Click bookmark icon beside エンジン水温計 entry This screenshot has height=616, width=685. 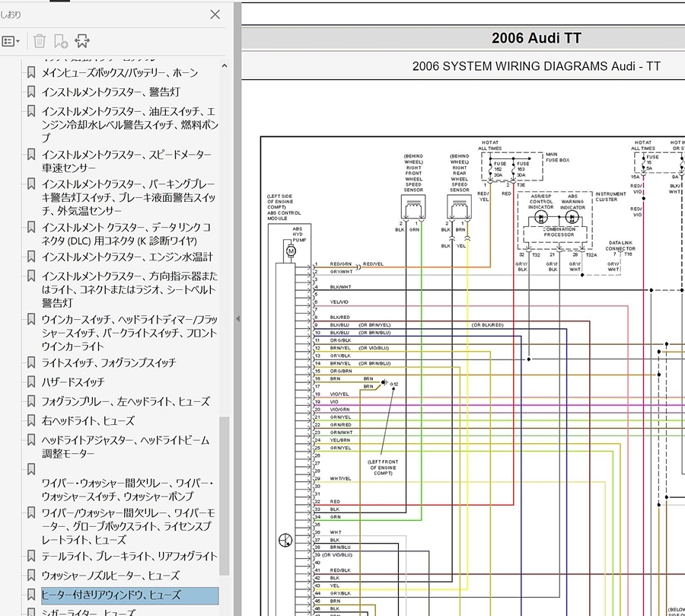31,257
